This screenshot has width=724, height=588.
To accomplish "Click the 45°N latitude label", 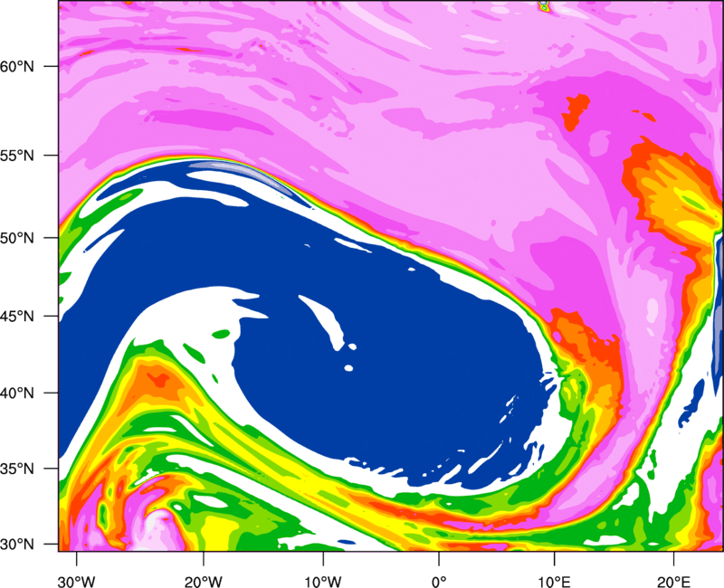I will coord(17,316).
